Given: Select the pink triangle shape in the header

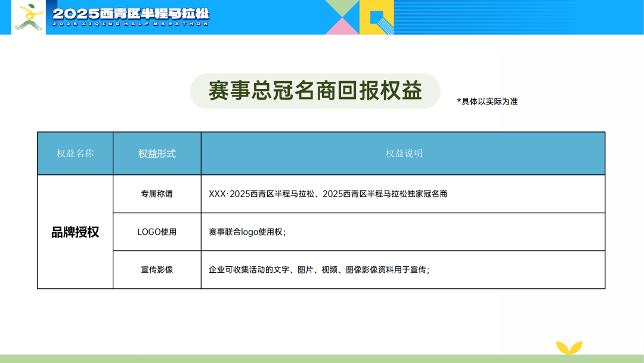Looking at the screenshot, I should tap(341, 26).
